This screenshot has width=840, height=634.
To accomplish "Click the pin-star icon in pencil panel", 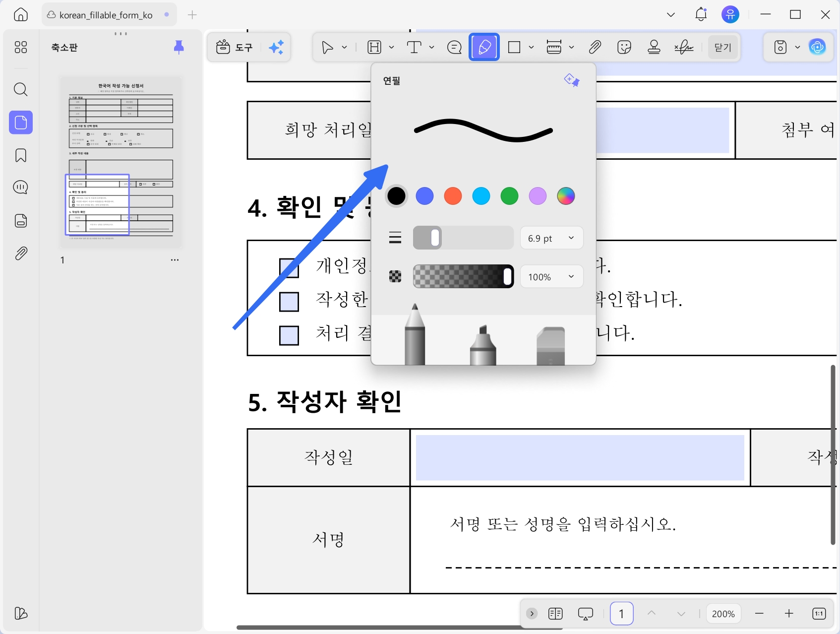I will coord(572,80).
